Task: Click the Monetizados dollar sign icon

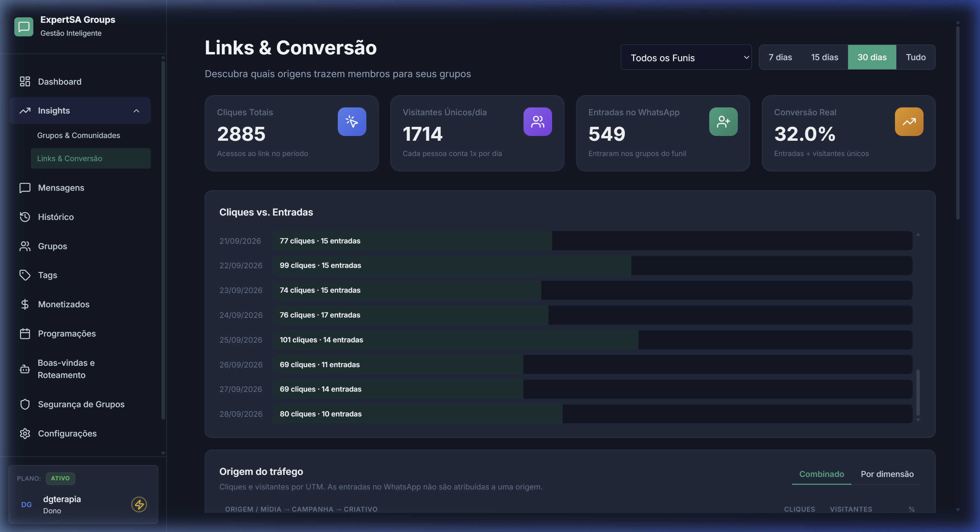Action: (x=25, y=304)
